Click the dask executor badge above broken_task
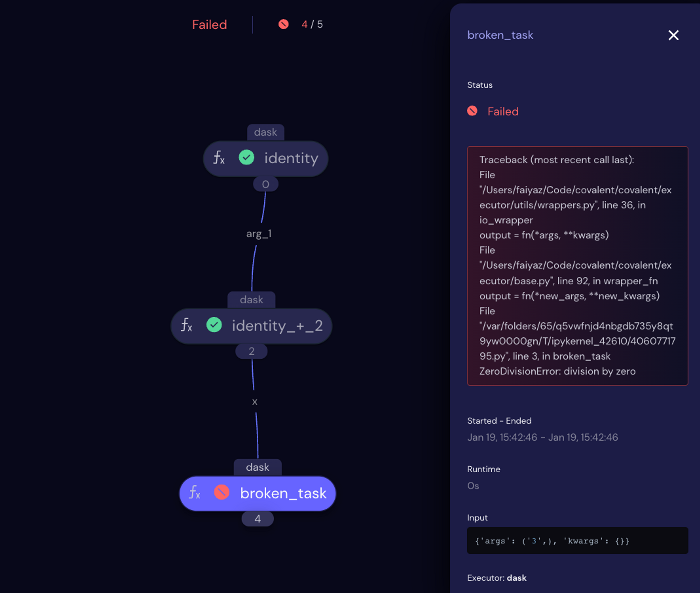Viewport: 700px width, 593px height. [x=258, y=467]
